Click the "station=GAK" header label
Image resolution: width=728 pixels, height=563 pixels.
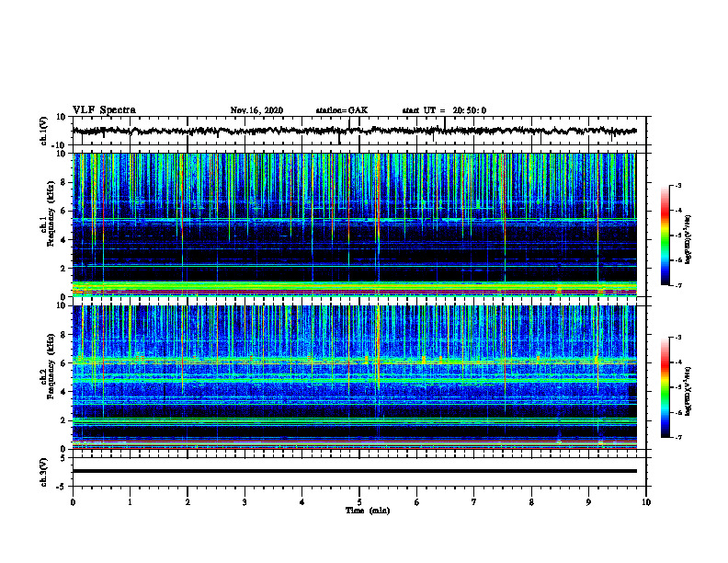tap(342, 110)
